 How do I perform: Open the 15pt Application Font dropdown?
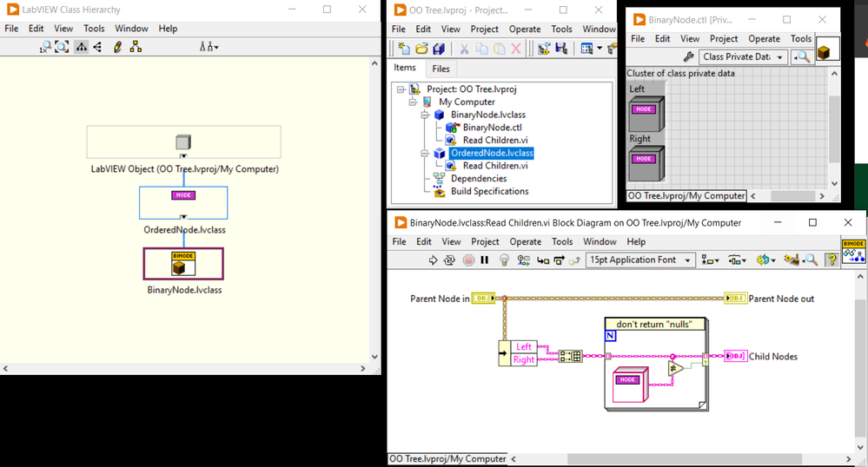640,260
